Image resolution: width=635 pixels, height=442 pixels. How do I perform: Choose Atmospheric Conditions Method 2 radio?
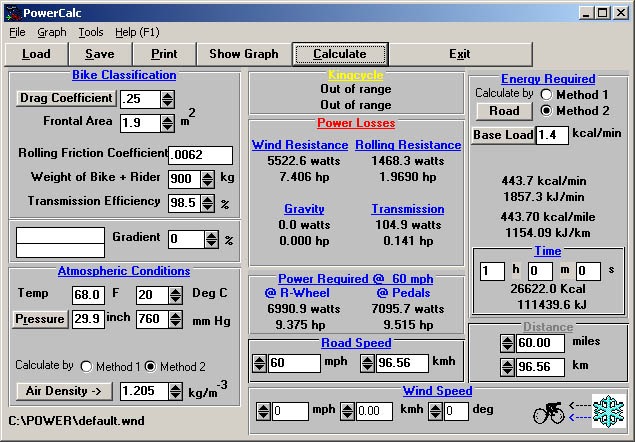tap(150, 367)
